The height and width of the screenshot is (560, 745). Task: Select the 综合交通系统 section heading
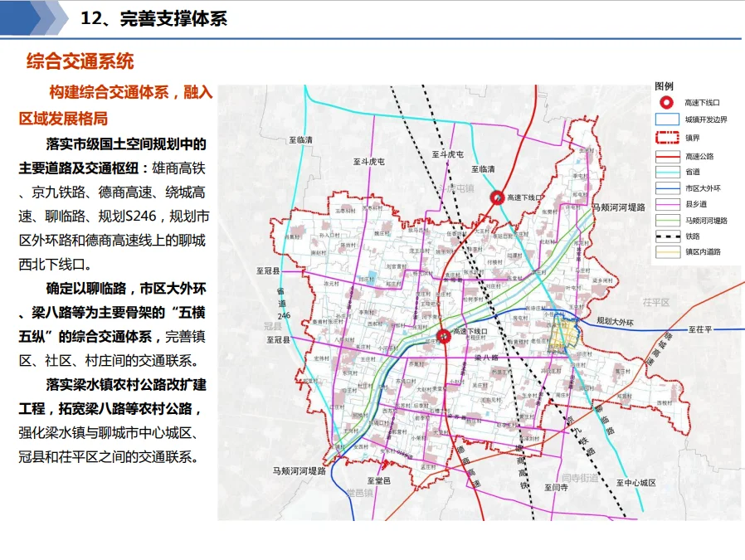click(80, 61)
